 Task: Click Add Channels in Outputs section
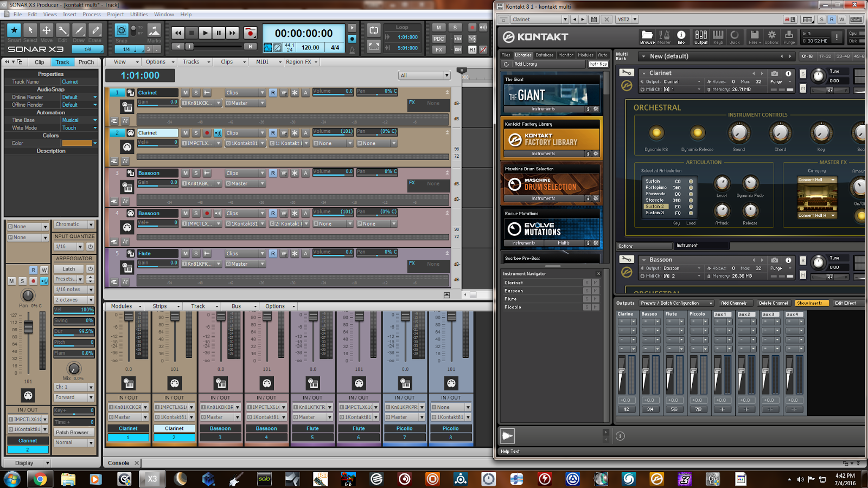pyautogui.click(x=734, y=303)
